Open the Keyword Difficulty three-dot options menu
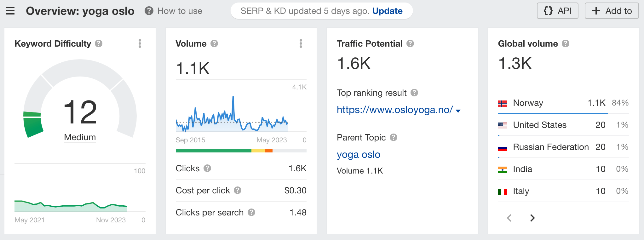The width and height of the screenshot is (644, 240). (x=140, y=43)
